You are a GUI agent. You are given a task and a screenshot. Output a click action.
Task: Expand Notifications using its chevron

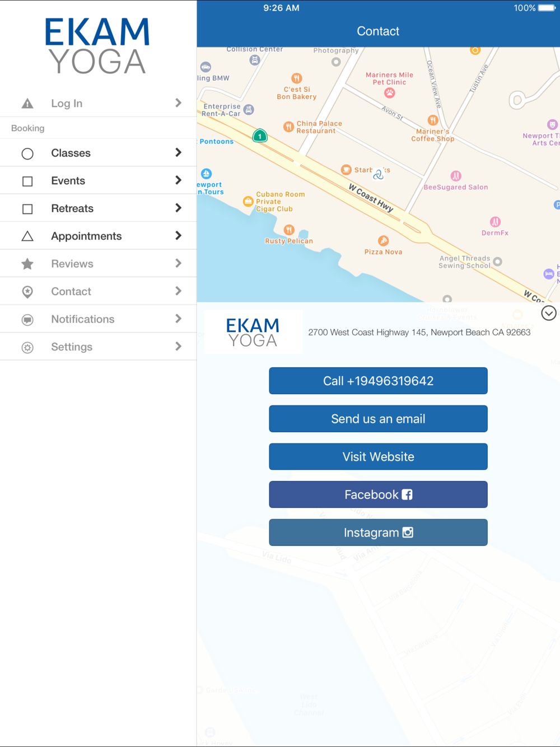click(178, 319)
